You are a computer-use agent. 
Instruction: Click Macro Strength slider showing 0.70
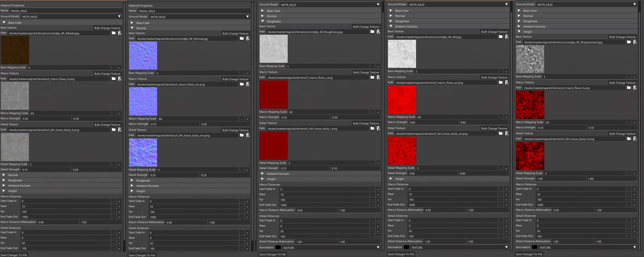click(97, 119)
